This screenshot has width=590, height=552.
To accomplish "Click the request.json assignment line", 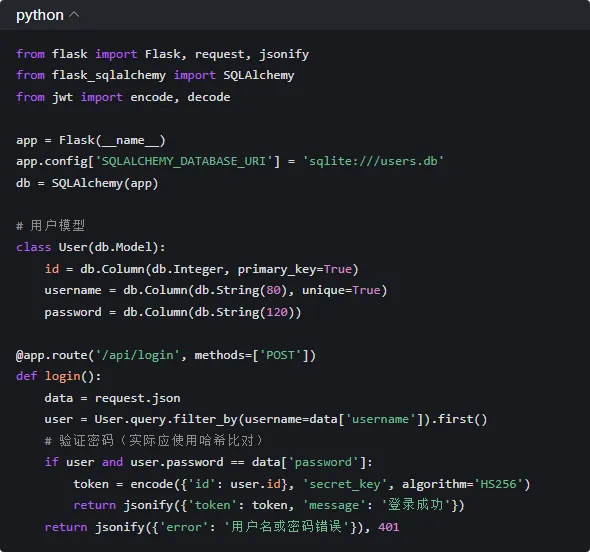I will (x=112, y=398).
